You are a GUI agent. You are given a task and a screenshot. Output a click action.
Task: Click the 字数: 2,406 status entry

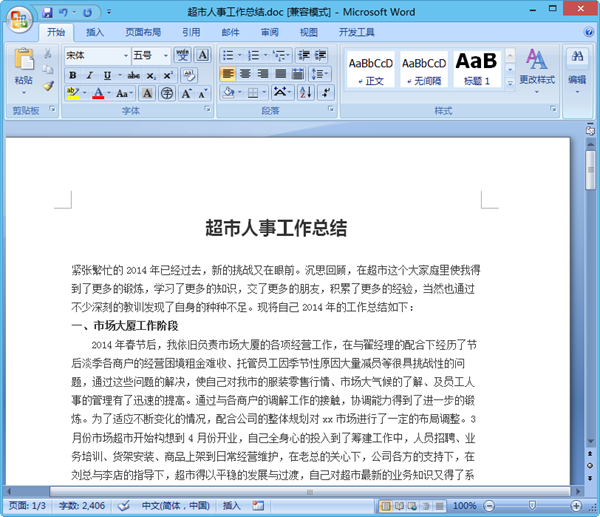[82, 506]
